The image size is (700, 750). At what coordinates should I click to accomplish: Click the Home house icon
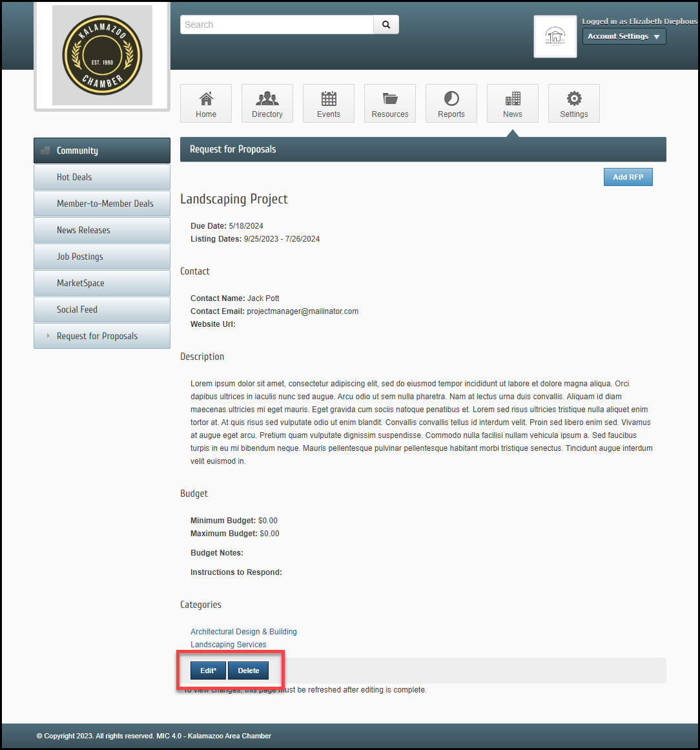click(206, 99)
